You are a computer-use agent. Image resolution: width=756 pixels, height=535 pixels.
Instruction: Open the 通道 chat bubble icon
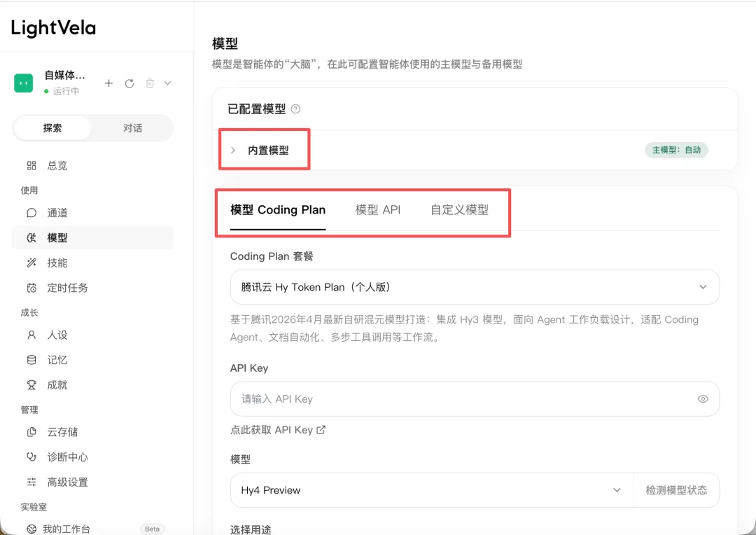click(x=31, y=213)
